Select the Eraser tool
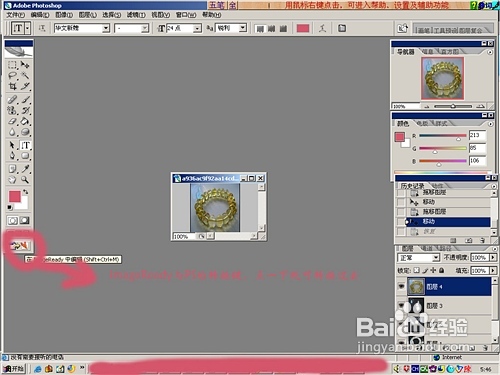500x375 pixels. 12,121
